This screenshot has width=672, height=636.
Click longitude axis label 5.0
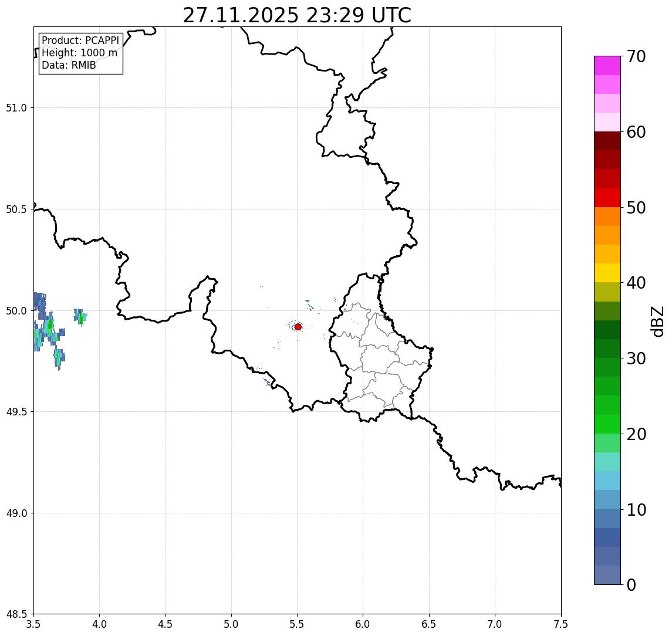231,624
